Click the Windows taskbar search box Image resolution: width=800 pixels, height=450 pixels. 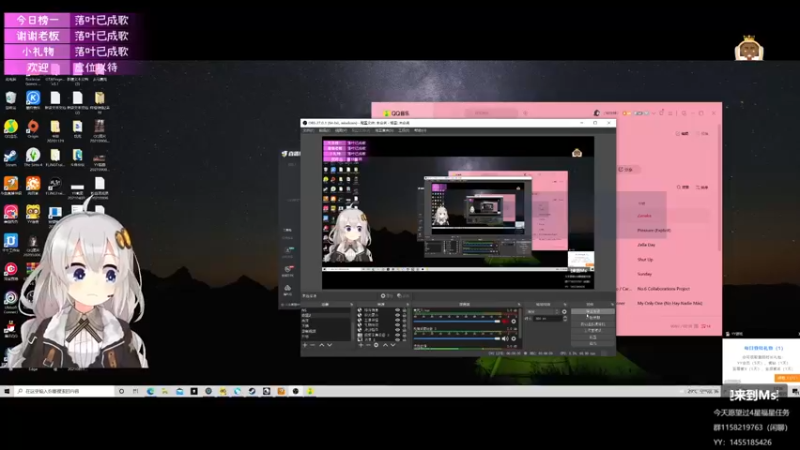[64, 391]
